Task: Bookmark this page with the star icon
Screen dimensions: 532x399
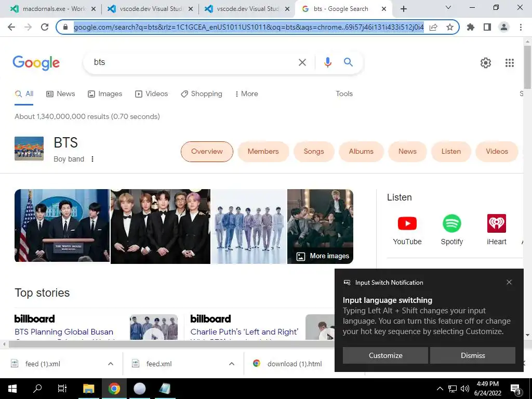Action: point(449,27)
